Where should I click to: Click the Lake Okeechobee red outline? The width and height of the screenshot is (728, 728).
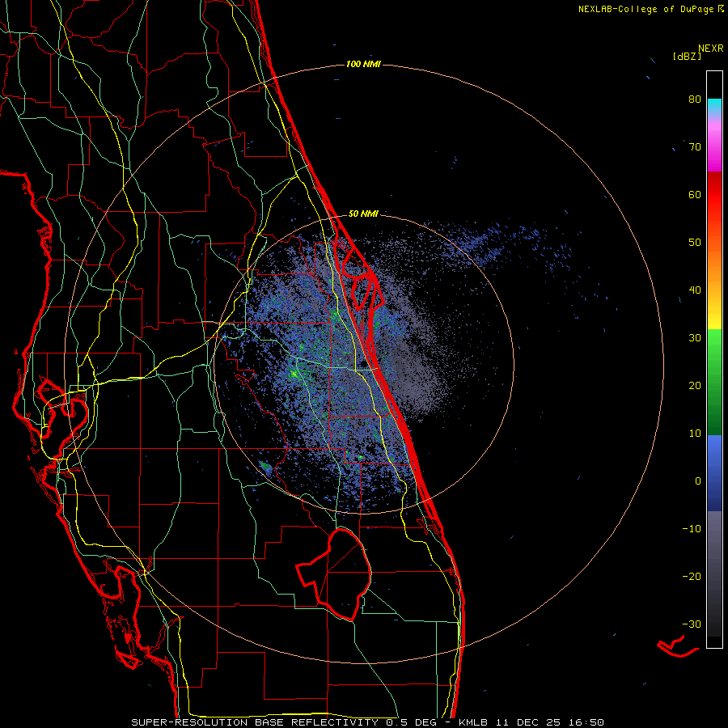(334, 574)
